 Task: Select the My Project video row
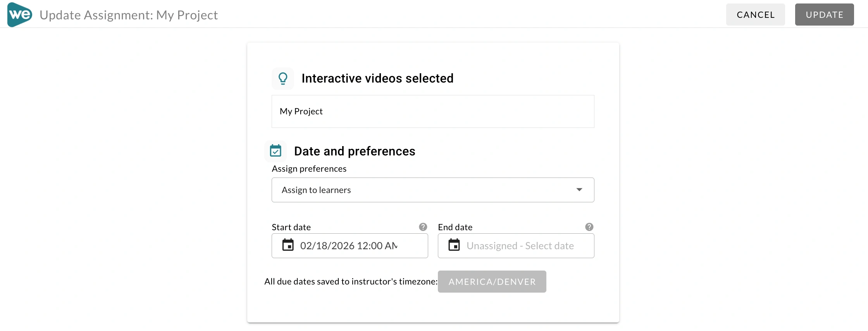pyautogui.click(x=433, y=111)
